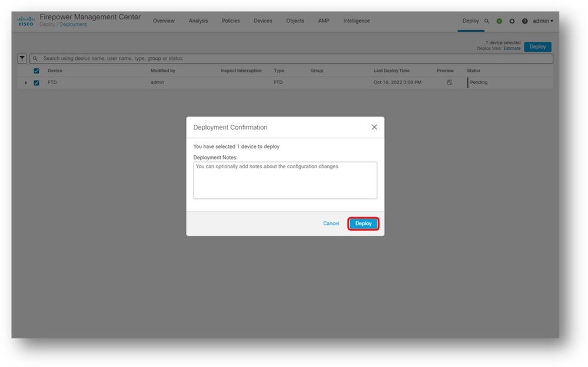
Task: Click the Preview column header
Action: (445, 71)
